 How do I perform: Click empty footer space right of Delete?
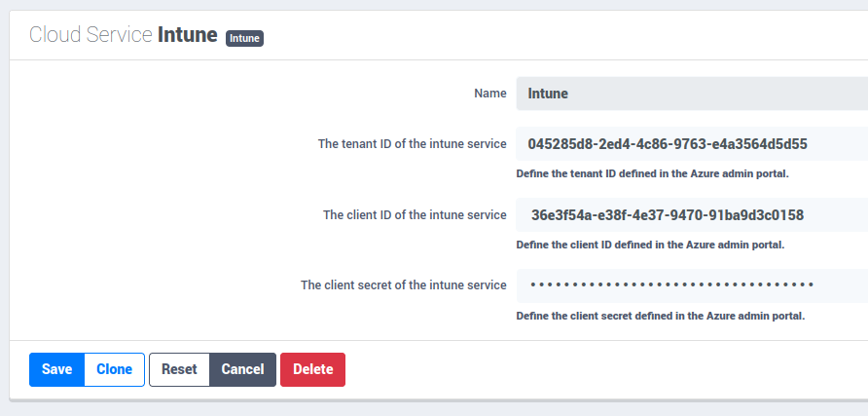(x=603, y=369)
